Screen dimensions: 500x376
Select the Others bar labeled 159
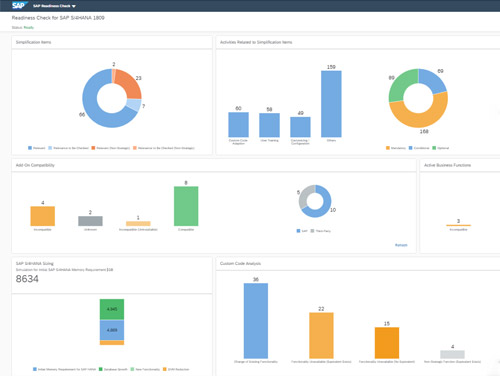point(331,104)
